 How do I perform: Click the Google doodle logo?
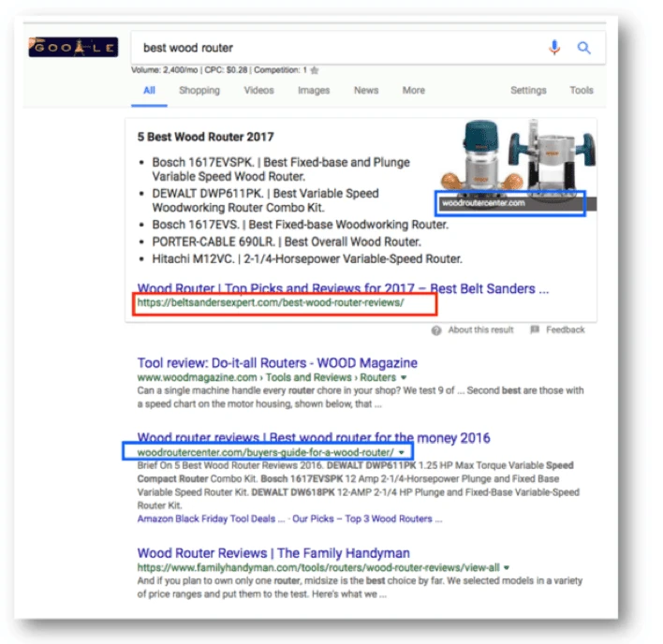click(x=73, y=47)
